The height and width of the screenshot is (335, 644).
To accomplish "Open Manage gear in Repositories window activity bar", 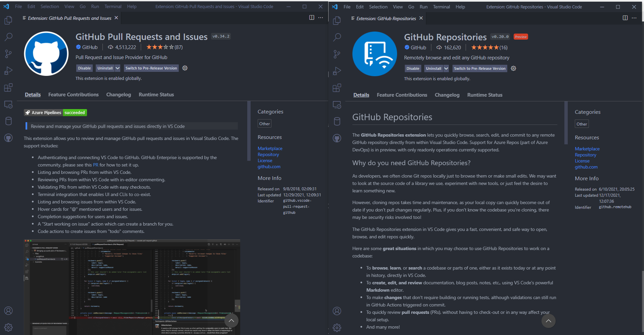I will pos(337,328).
